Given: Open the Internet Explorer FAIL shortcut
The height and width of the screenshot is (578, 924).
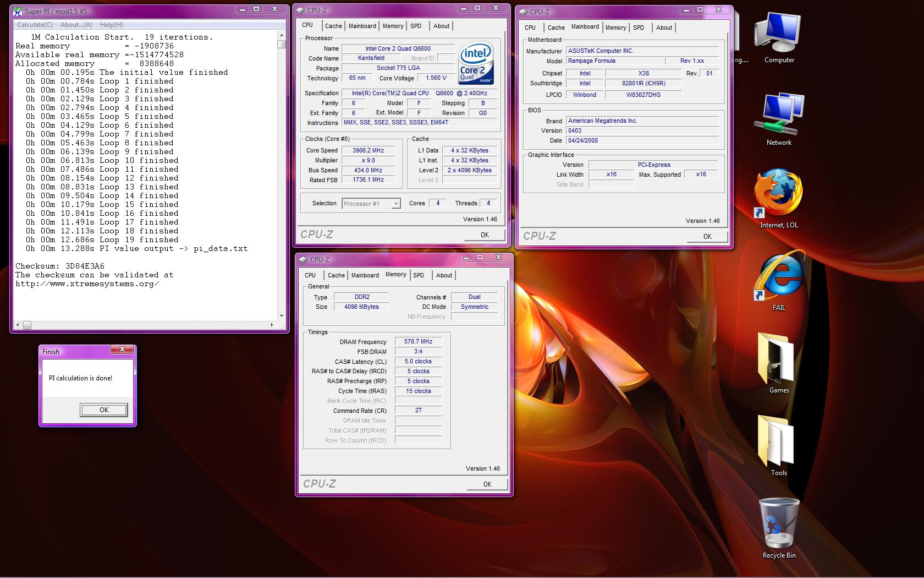Looking at the screenshot, I should coord(779,281).
